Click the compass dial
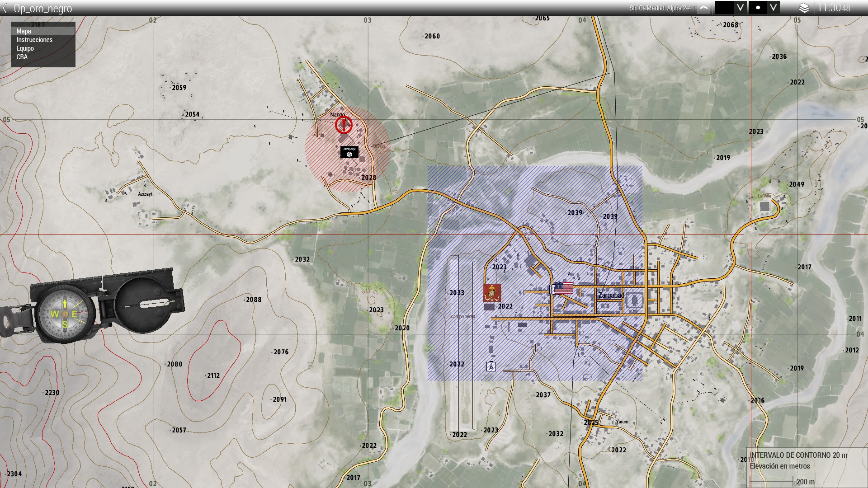Viewport: 868px width, 488px height. [x=65, y=313]
